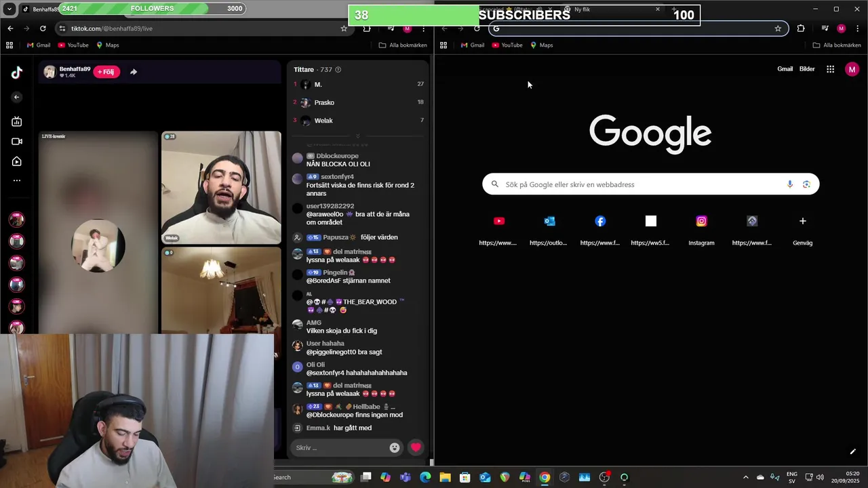Image resolution: width=868 pixels, height=488 pixels.
Task: Open the LIVE TV icon in TikTok sidebar
Action: pyautogui.click(x=17, y=121)
